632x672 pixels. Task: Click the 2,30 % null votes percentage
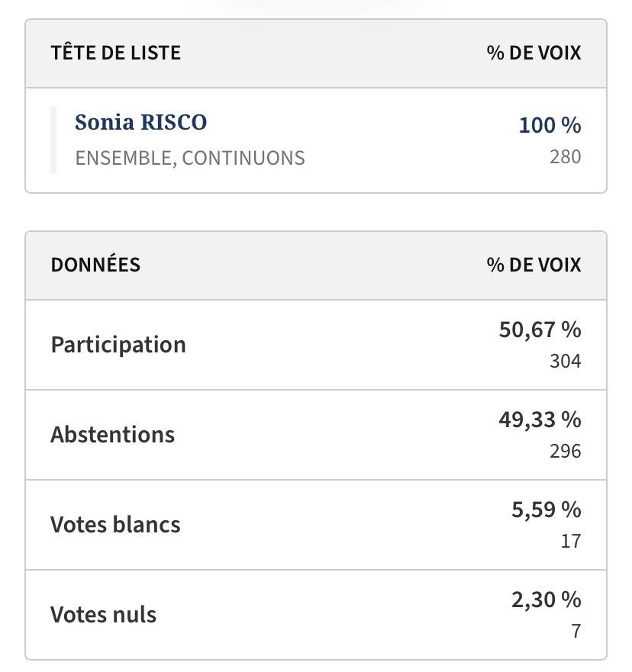click(x=546, y=600)
